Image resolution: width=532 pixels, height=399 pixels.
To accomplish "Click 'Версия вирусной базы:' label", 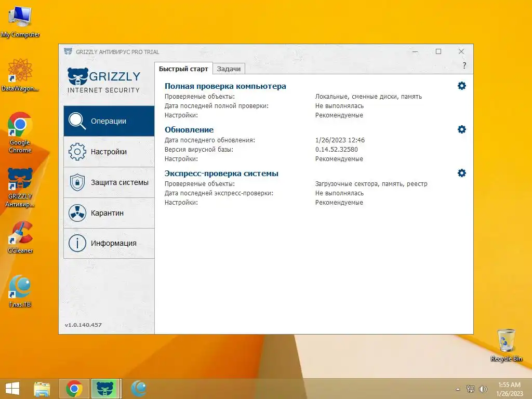I will pyautogui.click(x=199, y=149).
